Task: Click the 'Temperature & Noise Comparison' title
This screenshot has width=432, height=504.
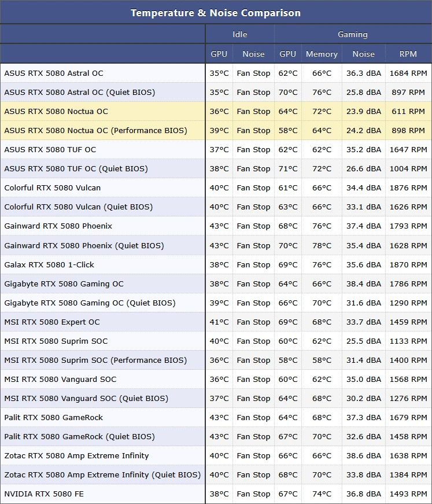Action: [216, 13]
